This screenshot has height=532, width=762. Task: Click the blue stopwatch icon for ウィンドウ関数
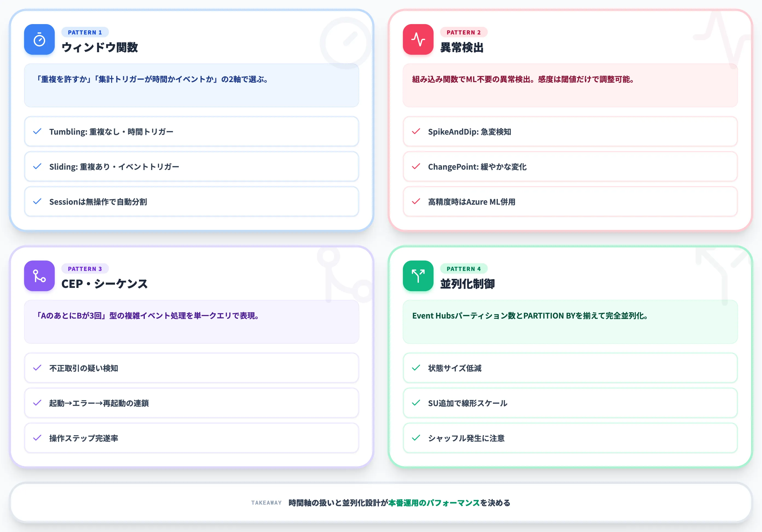39,39
